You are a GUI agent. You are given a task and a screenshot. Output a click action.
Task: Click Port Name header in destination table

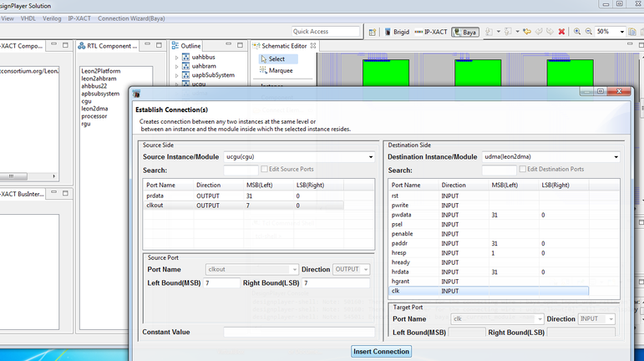click(x=406, y=185)
